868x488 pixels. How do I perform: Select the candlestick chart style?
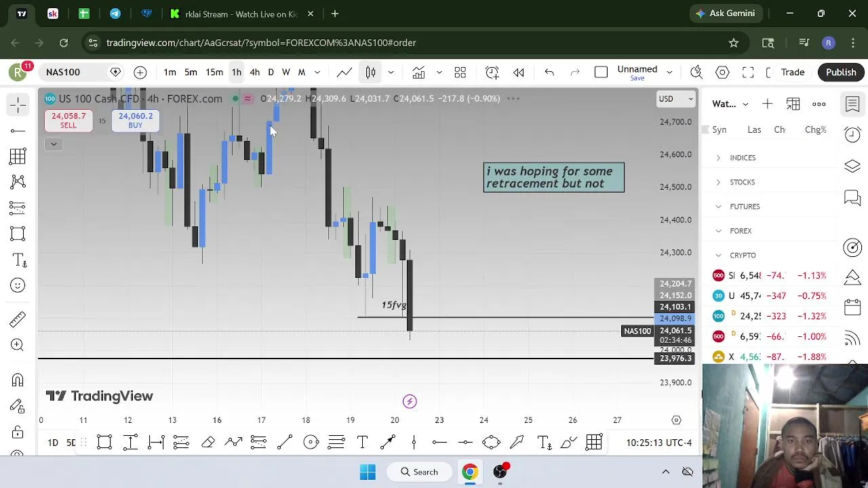(x=370, y=72)
